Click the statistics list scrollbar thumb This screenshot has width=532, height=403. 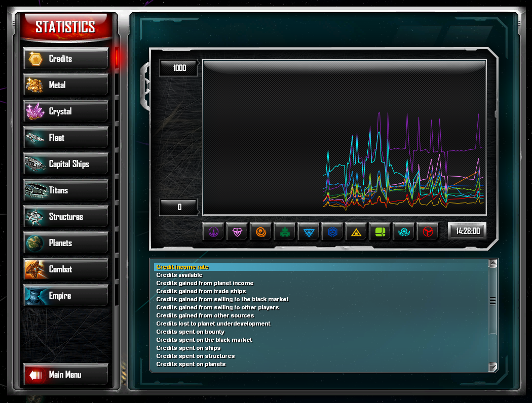tap(492, 301)
